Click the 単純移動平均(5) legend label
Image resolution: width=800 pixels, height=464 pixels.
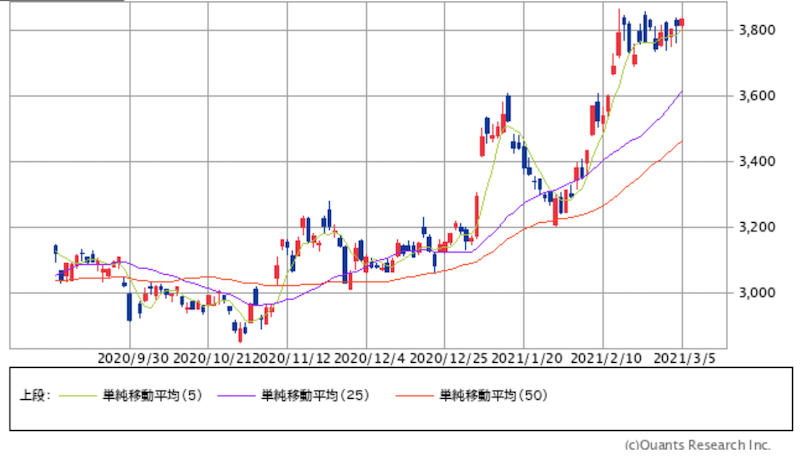tap(153, 395)
